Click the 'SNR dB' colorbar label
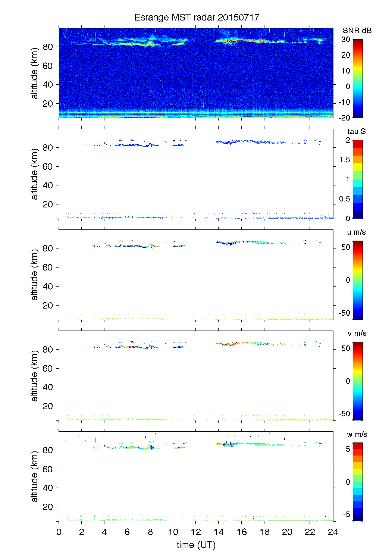Viewport: 392px width, 560px height. point(357,31)
